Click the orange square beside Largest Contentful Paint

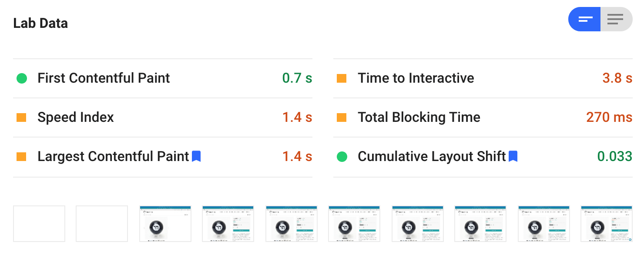coord(22,157)
